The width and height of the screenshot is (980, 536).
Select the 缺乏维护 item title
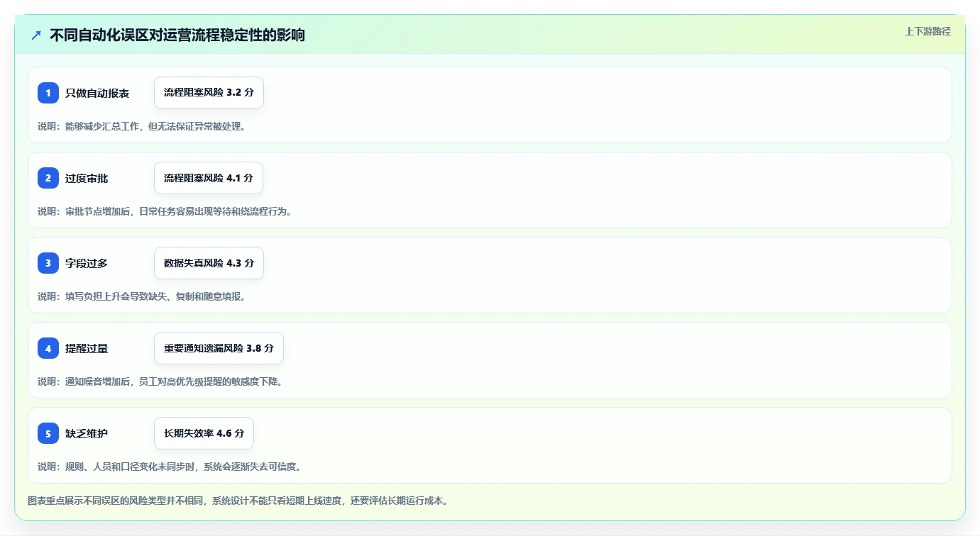[87, 433]
